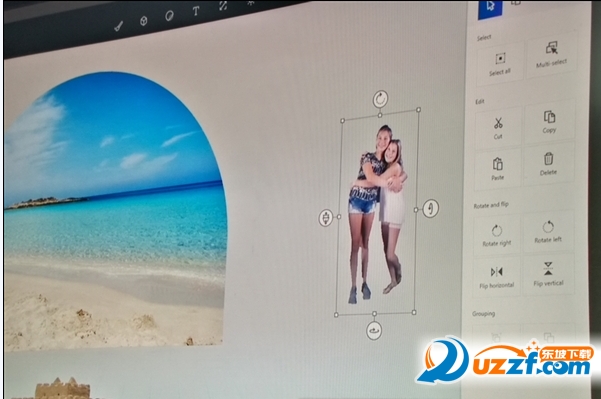This screenshot has width=601, height=399.
Task: Click the bottom X-axis rotation handle
Action: click(x=374, y=330)
